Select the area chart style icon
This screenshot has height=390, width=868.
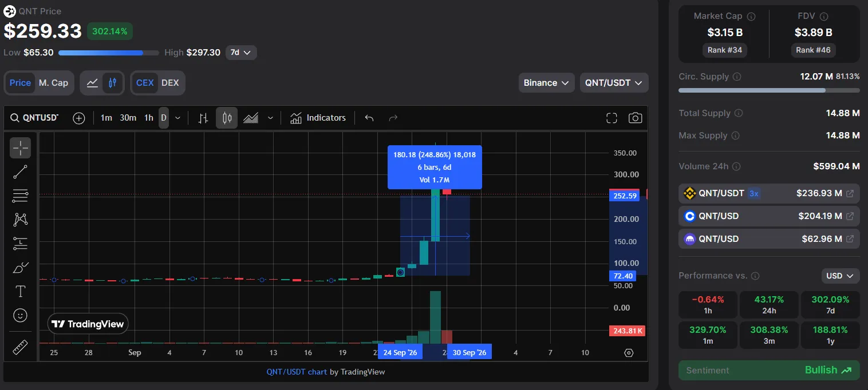pos(251,118)
